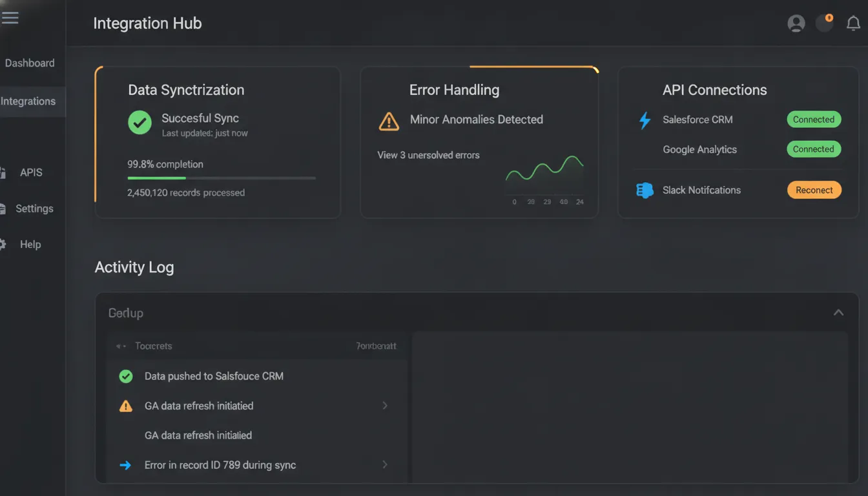Click the 2,450,120 records processed text
The width and height of the screenshot is (868, 496).
tap(186, 192)
